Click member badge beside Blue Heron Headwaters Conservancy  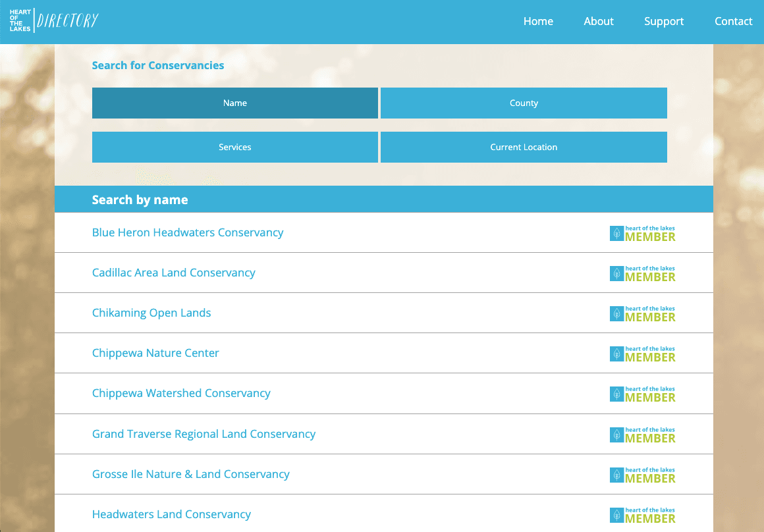click(x=642, y=233)
